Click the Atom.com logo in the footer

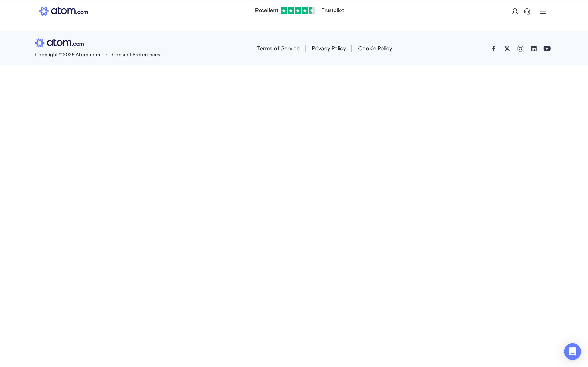59,42
